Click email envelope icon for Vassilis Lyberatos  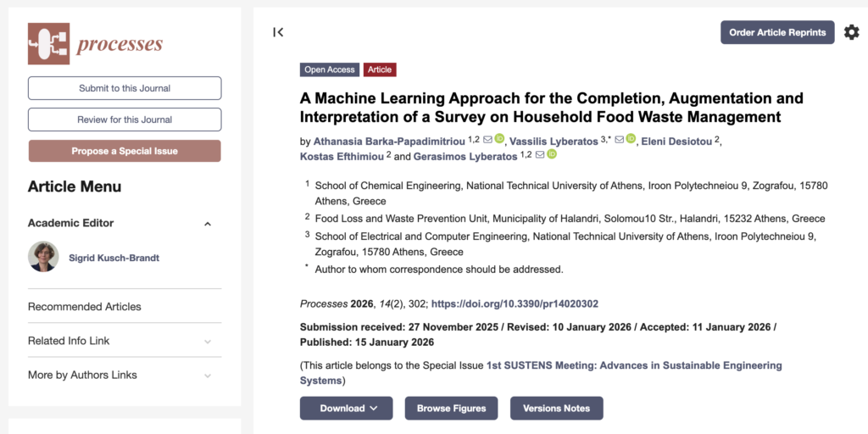[x=620, y=139]
